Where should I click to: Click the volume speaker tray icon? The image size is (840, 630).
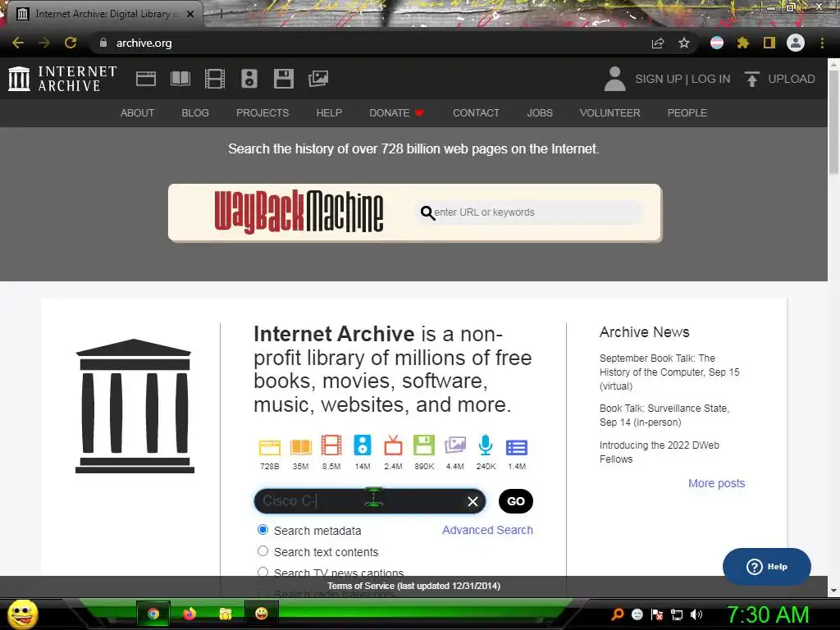[696, 614]
